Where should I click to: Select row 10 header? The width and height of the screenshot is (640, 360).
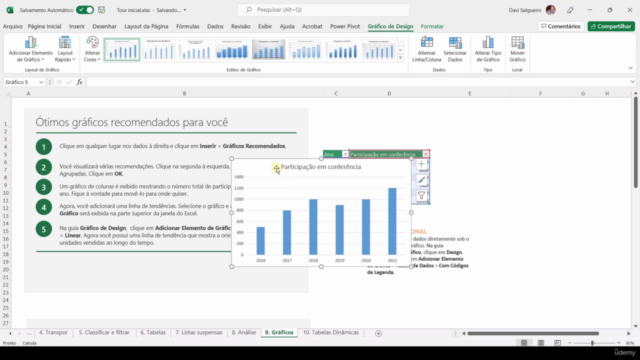pyautogui.click(x=6, y=193)
